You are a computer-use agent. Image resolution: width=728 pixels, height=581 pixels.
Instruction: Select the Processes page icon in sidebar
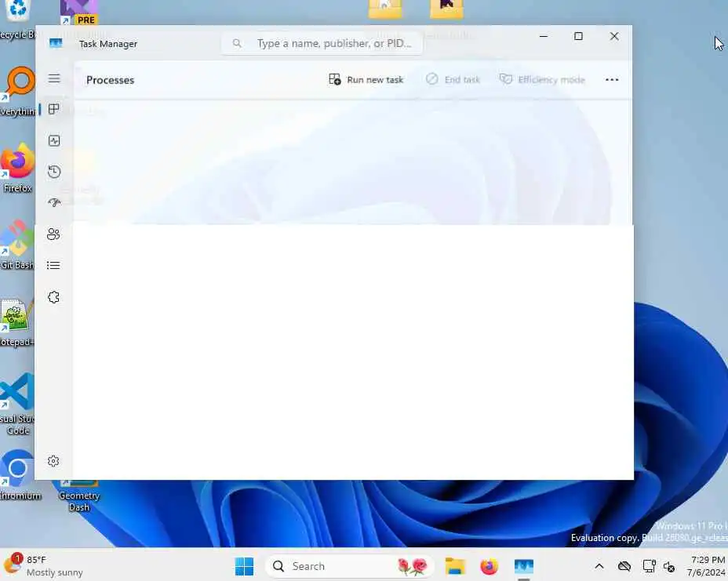pos(54,110)
